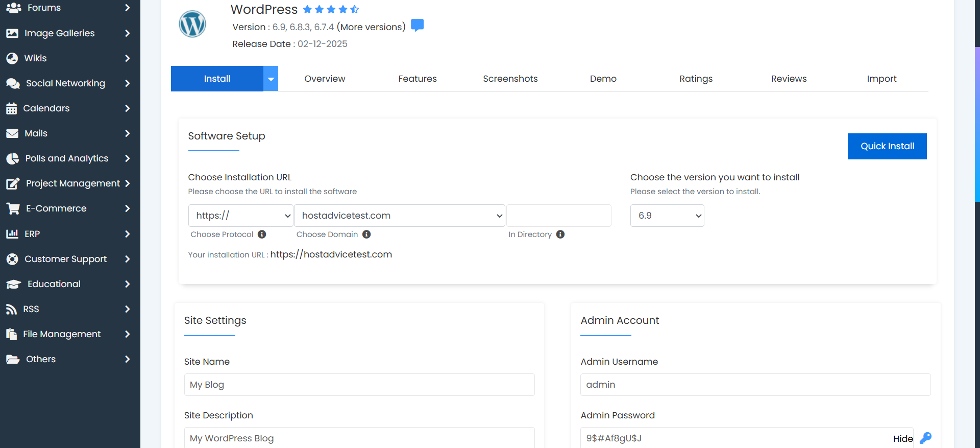
Task: Click the E-Commerce shopping cart icon
Action: point(13,208)
